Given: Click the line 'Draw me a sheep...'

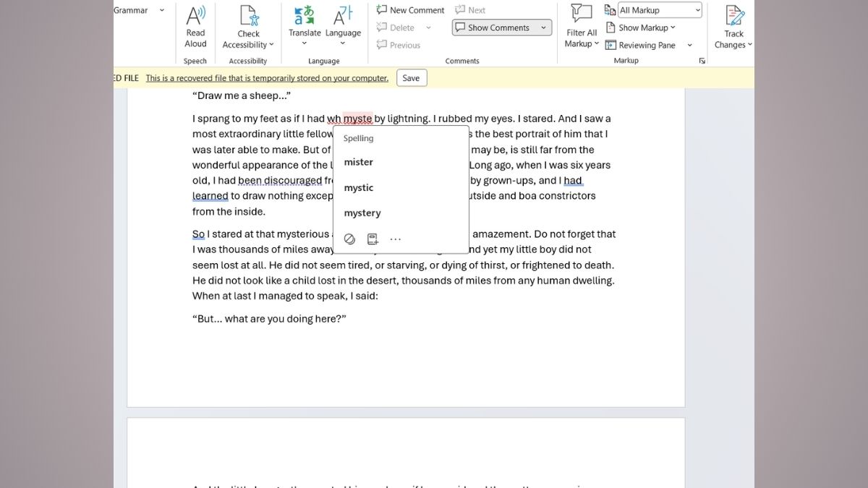Looking at the screenshot, I should (x=242, y=96).
